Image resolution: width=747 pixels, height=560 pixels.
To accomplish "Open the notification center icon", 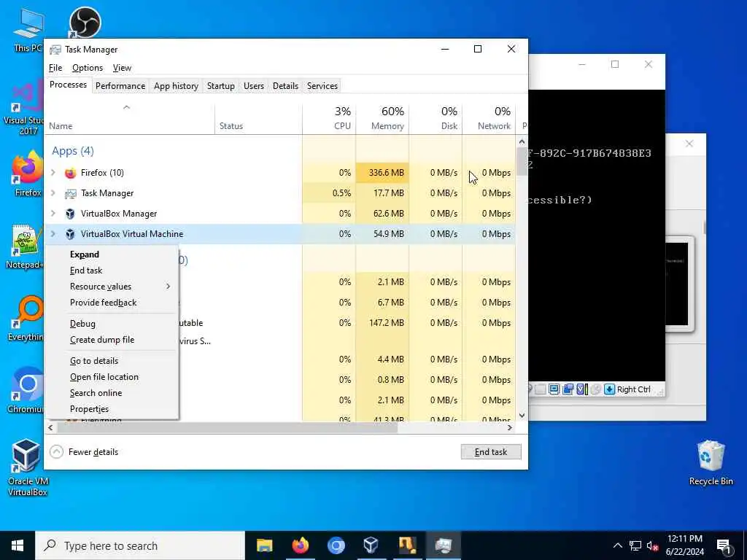I will coord(724,545).
